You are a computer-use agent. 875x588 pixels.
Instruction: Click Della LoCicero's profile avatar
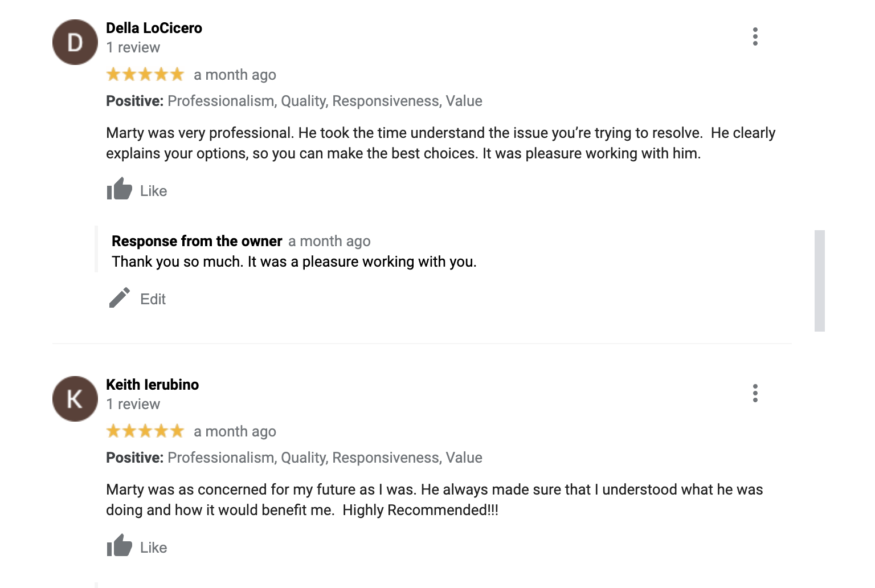click(75, 42)
